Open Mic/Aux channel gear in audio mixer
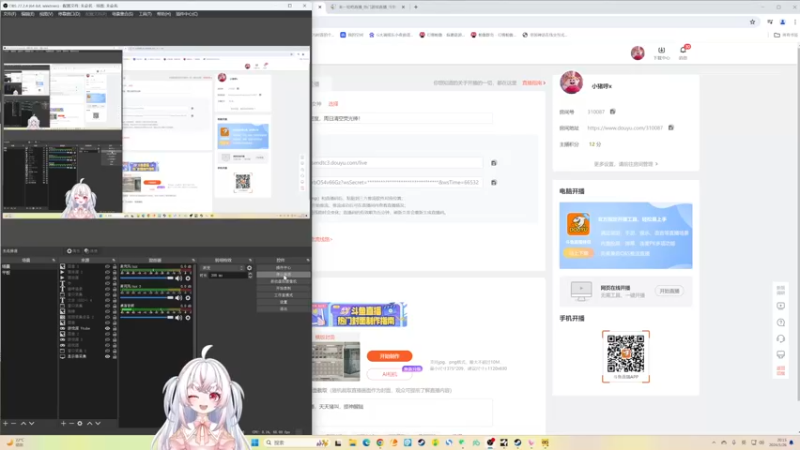800x450 pixels. coord(188,278)
